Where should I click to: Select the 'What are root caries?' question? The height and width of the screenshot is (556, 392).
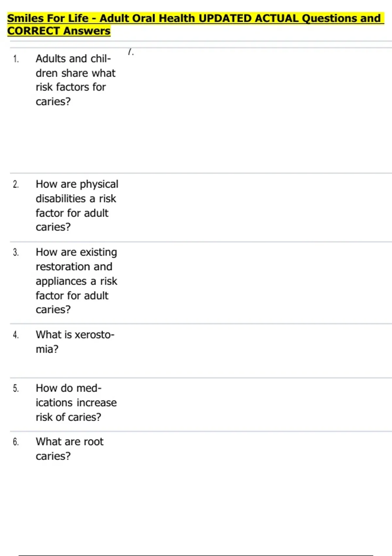[x=70, y=449]
